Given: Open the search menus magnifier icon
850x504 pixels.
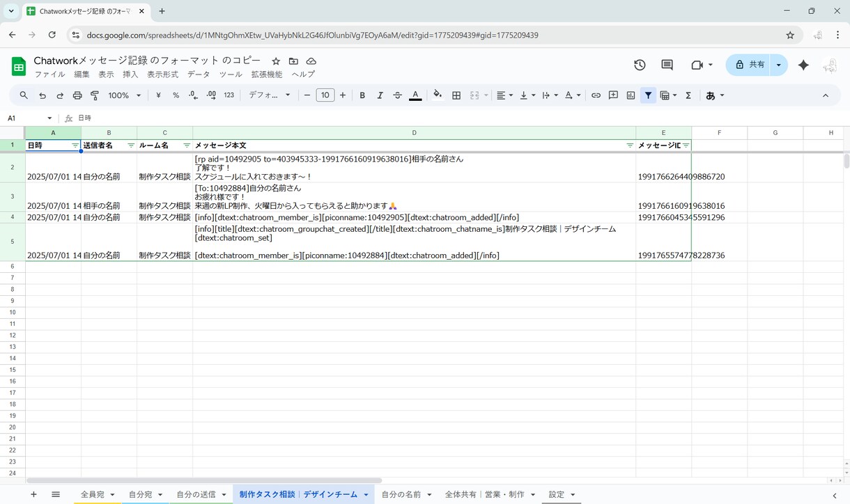Looking at the screenshot, I should coord(24,95).
